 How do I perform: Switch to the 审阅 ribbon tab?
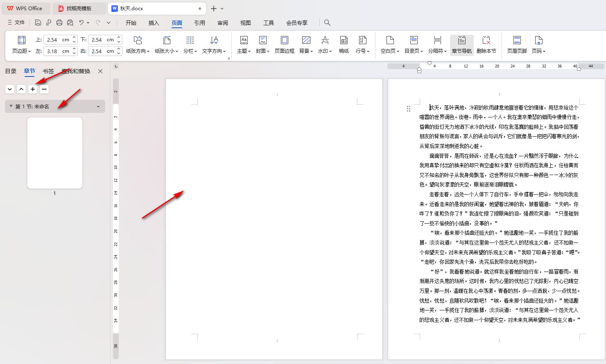coord(223,23)
